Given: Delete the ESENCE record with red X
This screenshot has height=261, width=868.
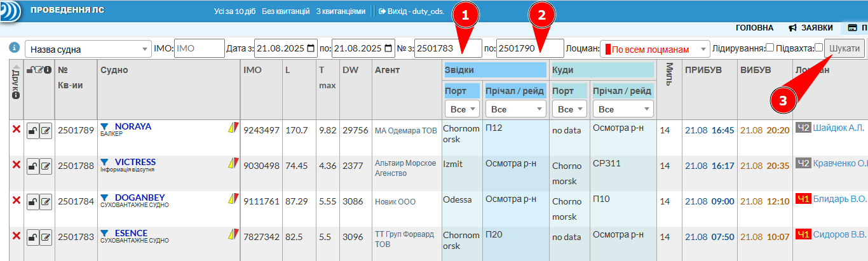Looking at the screenshot, I should tap(17, 237).
